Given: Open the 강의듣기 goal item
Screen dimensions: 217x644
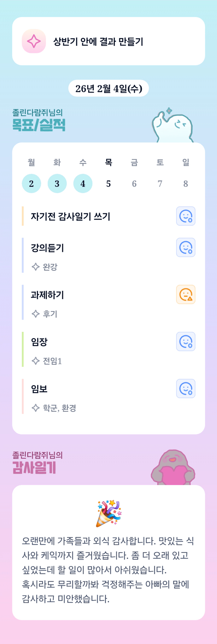Looking at the screenshot, I should 47,248.
